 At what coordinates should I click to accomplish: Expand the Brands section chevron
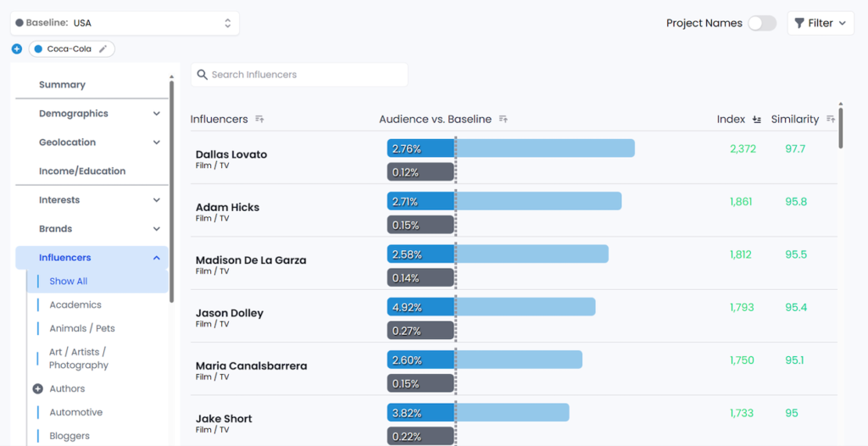pos(157,229)
